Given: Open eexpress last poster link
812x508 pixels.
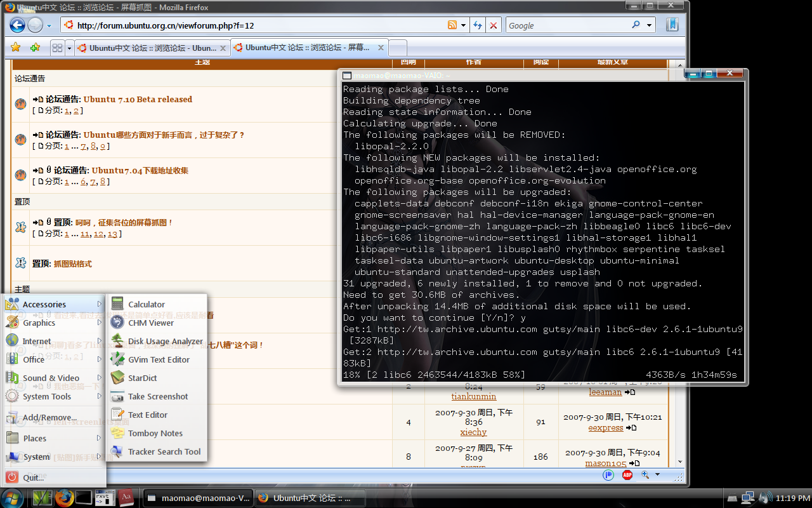Looking at the screenshot, I should [x=606, y=427].
